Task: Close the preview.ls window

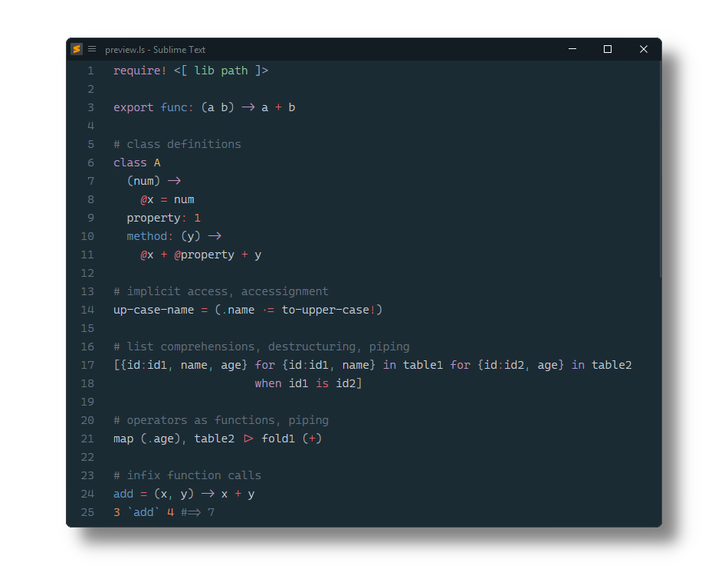Action: 644,49
